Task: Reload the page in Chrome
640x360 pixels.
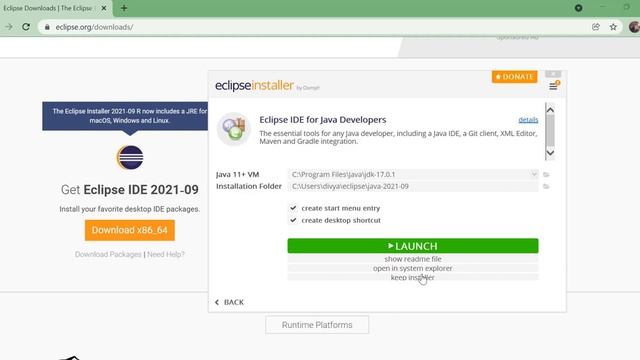Action: pos(26,27)
